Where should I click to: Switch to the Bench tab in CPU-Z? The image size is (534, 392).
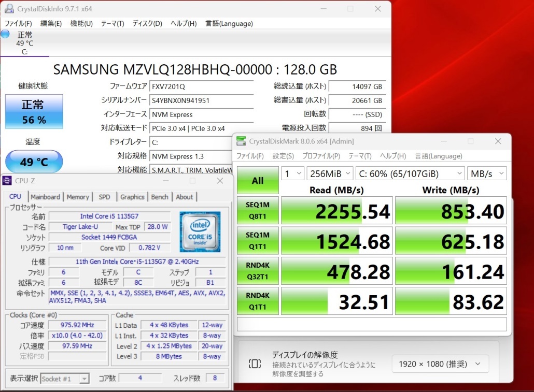click(160, 197)
